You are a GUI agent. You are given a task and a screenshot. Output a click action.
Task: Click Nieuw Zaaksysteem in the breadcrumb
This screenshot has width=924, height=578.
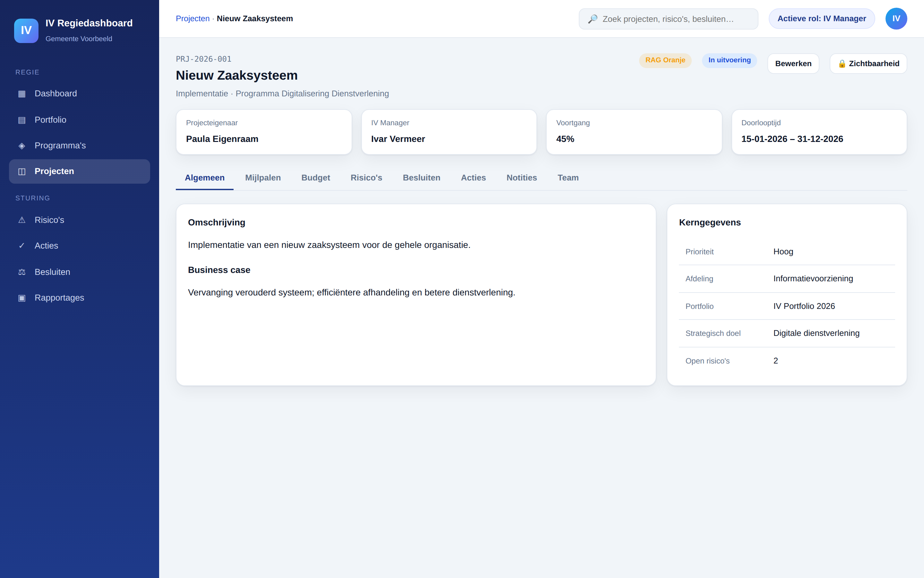pyautogui.click(x=255, y=19)
